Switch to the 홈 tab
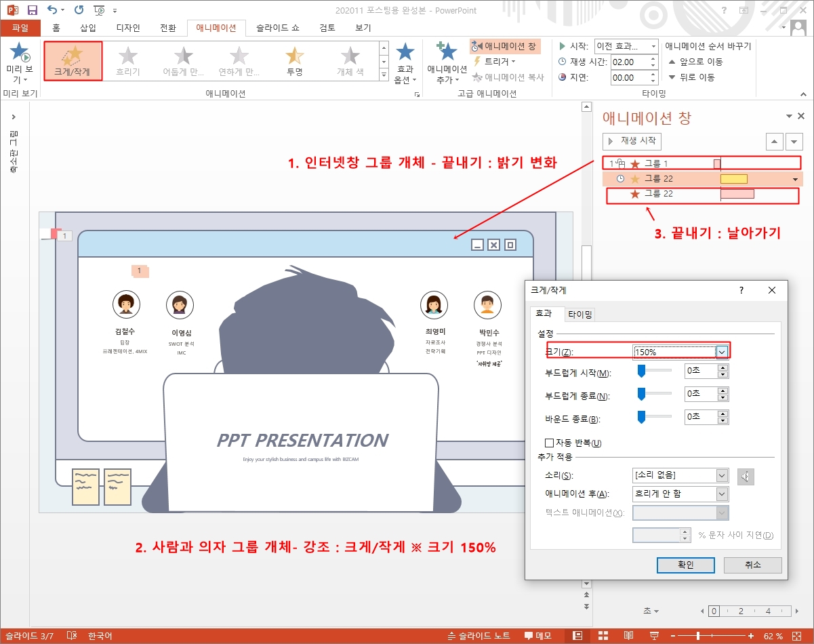Image resolution: width=814 pixels, height=644 pixels. (x=56, y=28)
